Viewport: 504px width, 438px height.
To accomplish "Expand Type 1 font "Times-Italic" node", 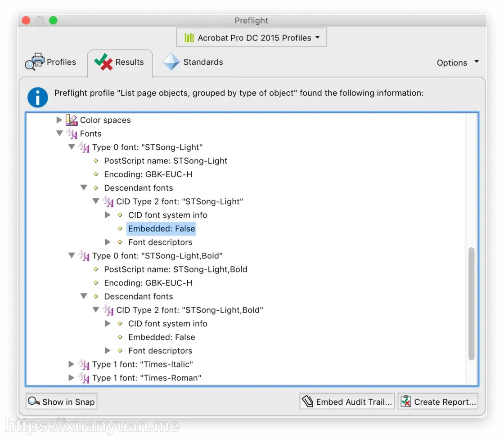I will click(72, 364).
